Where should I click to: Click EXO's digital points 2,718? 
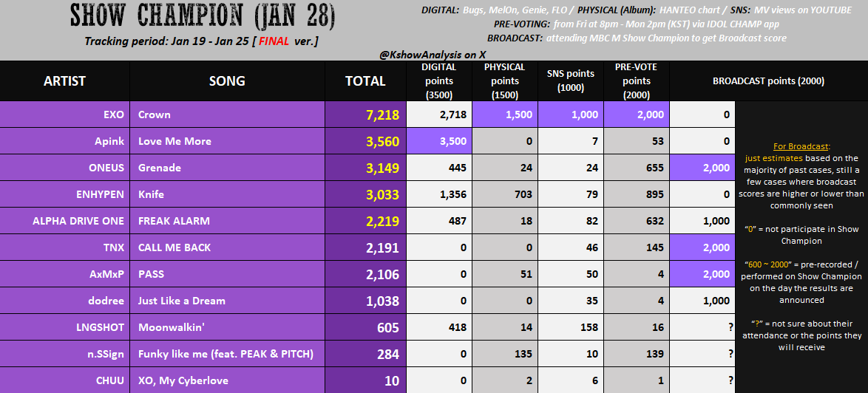point(439,115)
